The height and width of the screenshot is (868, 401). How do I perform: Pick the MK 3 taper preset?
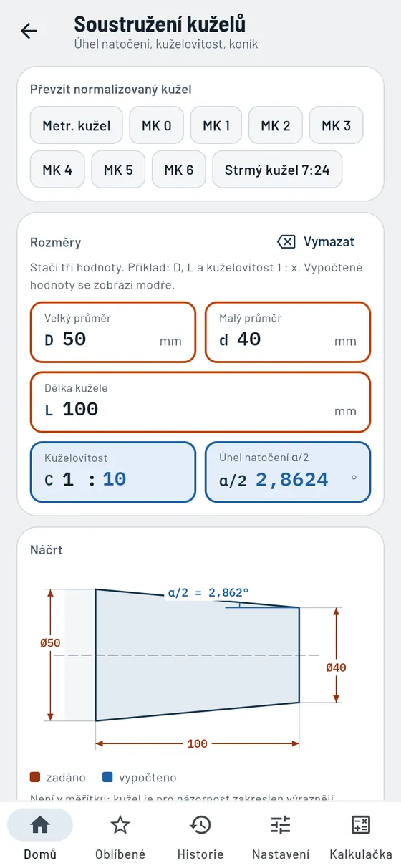336,126
